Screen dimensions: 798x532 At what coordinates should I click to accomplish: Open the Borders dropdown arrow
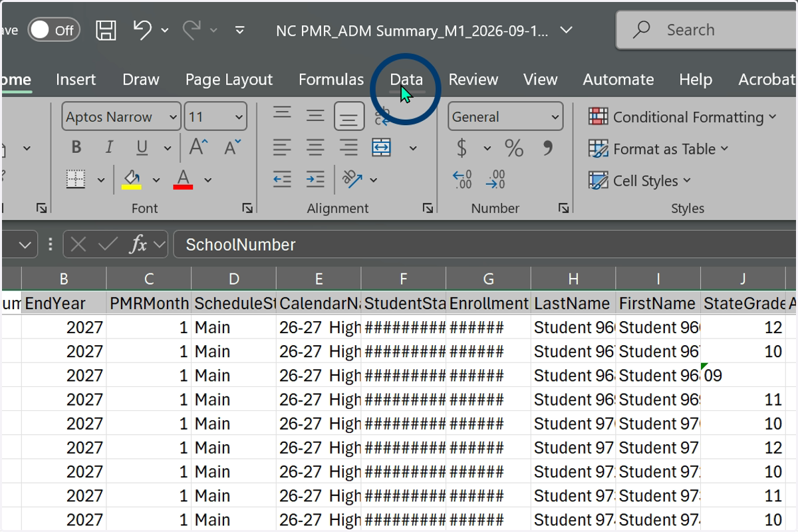101,180
